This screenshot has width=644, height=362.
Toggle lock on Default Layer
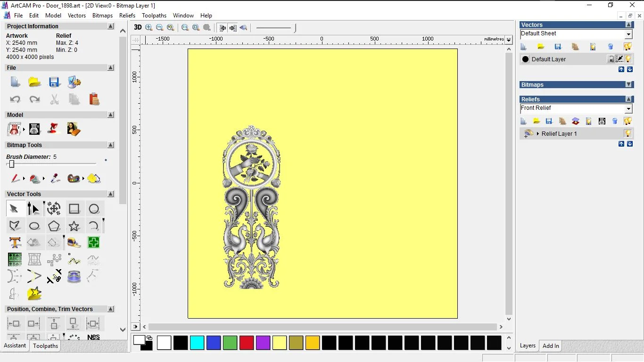pyautogui.click(x=611, y=59)
